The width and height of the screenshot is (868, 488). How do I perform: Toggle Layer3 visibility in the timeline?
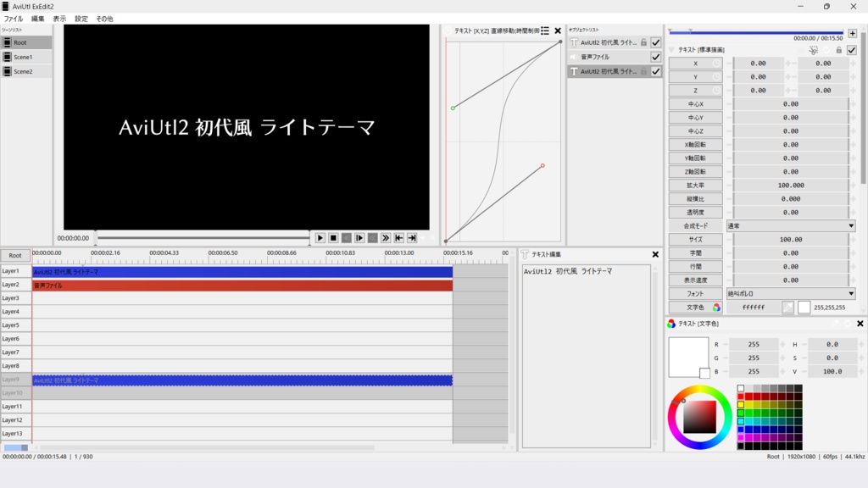coord(15,298)
